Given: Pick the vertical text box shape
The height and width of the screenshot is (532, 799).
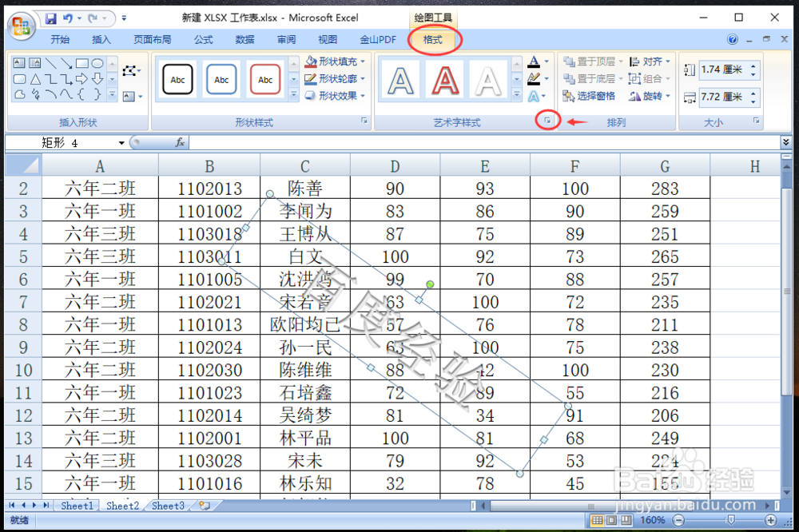Looking at the screenshot, I should pos(34,63).
